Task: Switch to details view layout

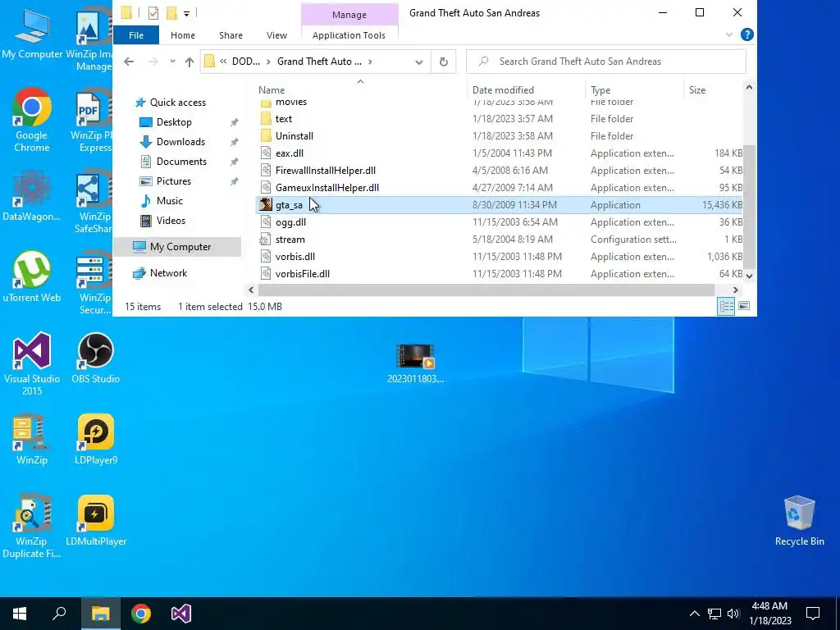Action: [726, 307]
